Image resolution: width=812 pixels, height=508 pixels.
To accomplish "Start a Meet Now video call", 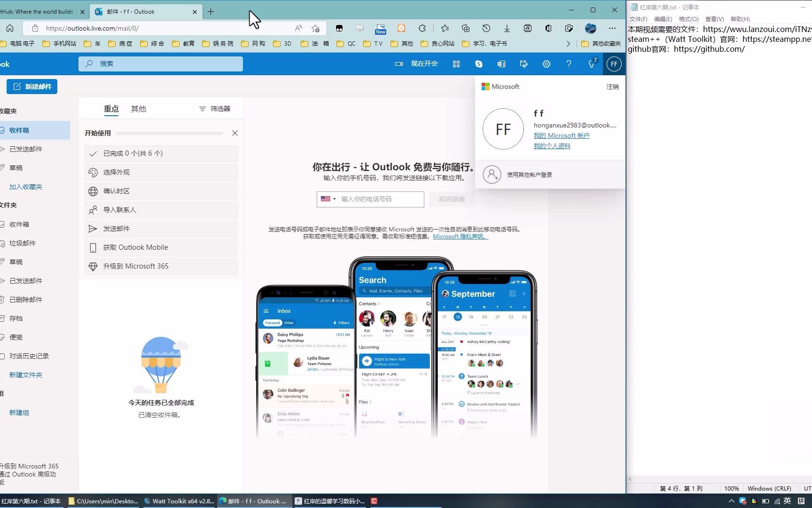I will tap(416, 63).
